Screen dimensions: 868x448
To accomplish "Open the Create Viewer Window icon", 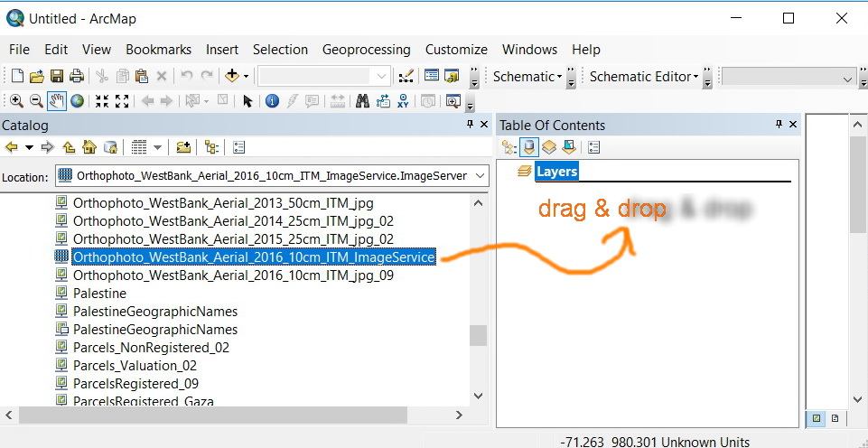I will pyautogui.click(x=453, y=101).
